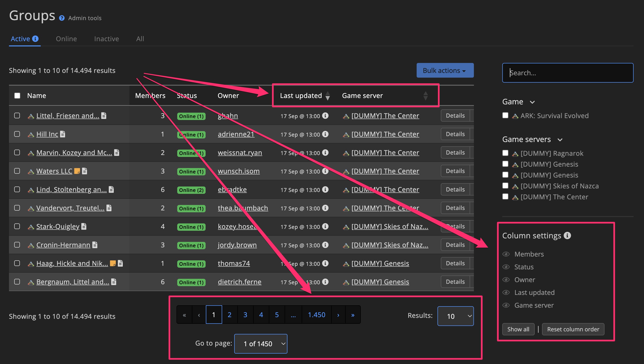644x364 pixels.
Task: Open the Bulk actions dropdown
Action: 445,70
